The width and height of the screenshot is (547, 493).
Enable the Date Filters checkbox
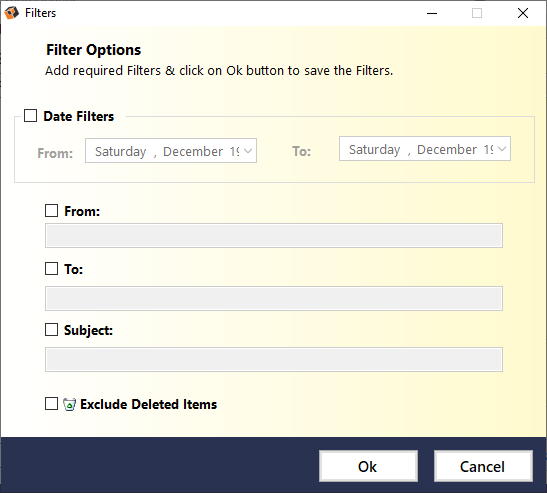pyautogui.click(x=30, y=115)
